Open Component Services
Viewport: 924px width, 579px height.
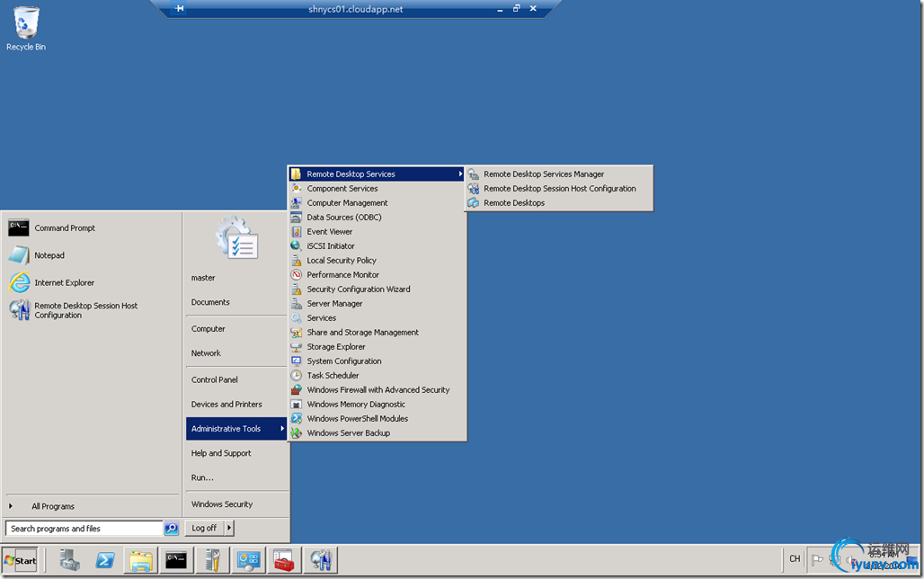click(377, 189)
